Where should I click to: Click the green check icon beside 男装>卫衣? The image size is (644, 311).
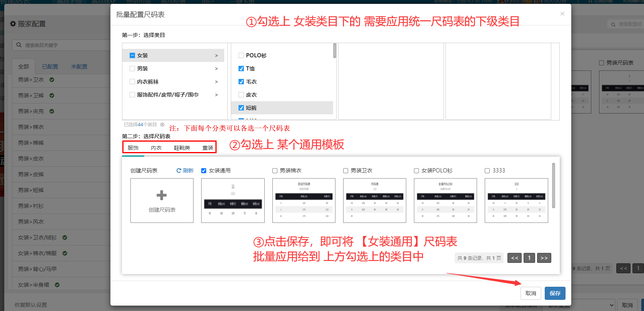52,80
